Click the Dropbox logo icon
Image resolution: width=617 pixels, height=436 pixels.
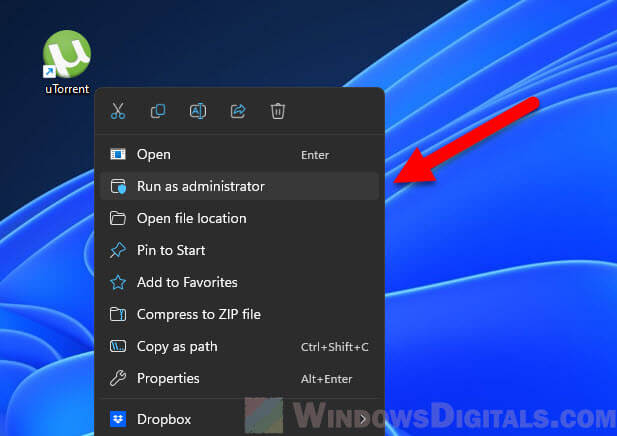(x=118, y=419)
